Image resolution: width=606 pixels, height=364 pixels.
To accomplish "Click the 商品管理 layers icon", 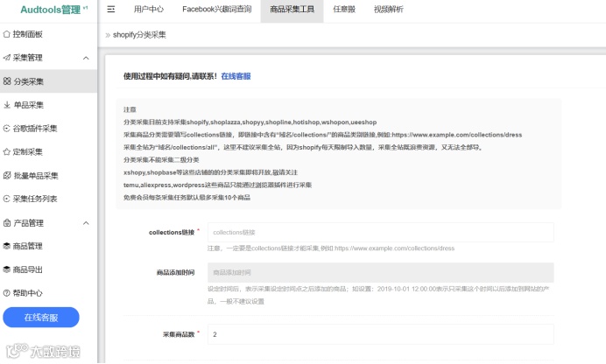I will coord(7,246).
